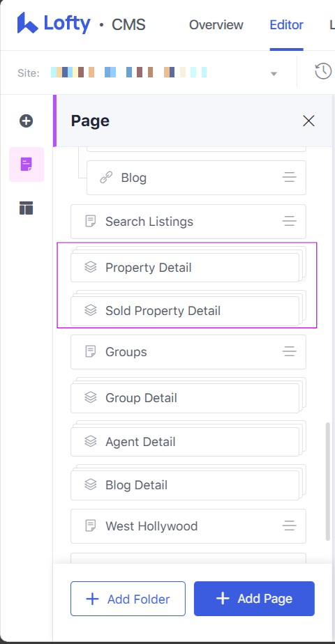Image resolution: width=335 pixels, height=644 pixels.
Task: Click the drag handle icon on Blog
Action: click(x=290, y=178)
